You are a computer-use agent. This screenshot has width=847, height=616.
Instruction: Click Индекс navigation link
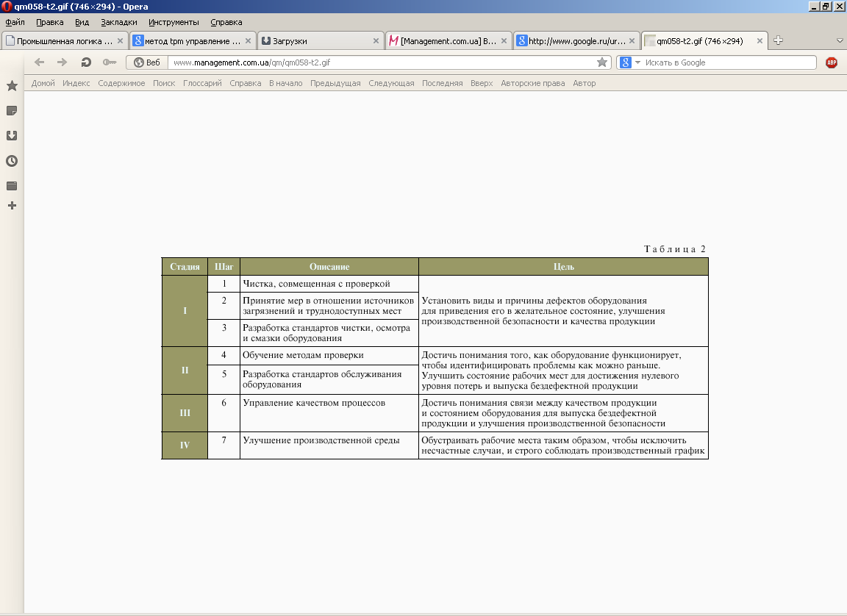point(76,83)
